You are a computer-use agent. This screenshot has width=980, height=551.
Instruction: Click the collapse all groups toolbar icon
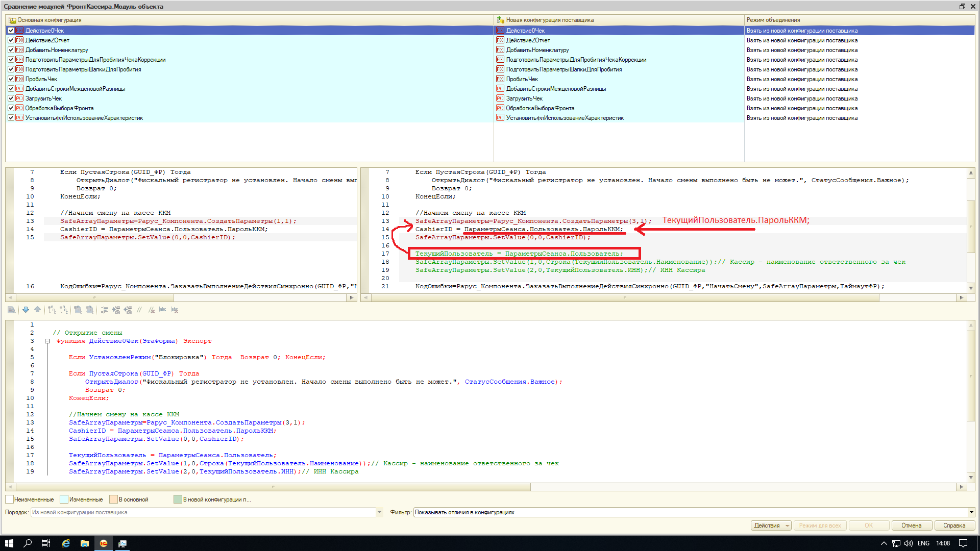[90, 310]
